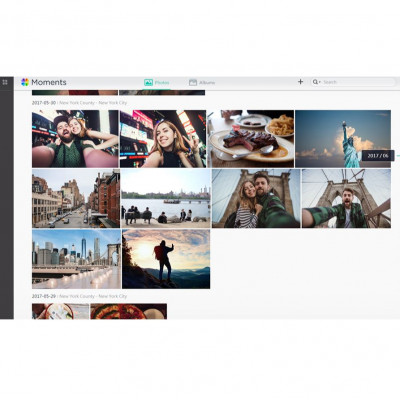Open the Manhattan skyline photo
This screenshot has height=400, width=400.
[x=76, y=259]
